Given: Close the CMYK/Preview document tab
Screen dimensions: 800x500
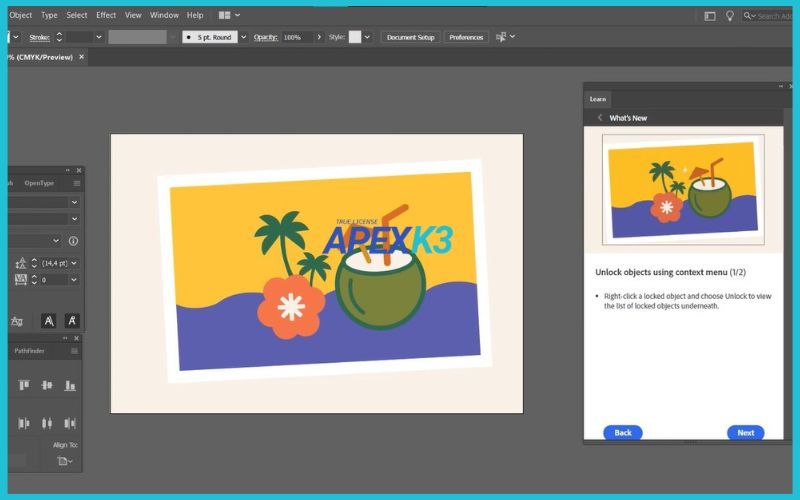Looking at the screenshot, I should (x=82, y=57).
